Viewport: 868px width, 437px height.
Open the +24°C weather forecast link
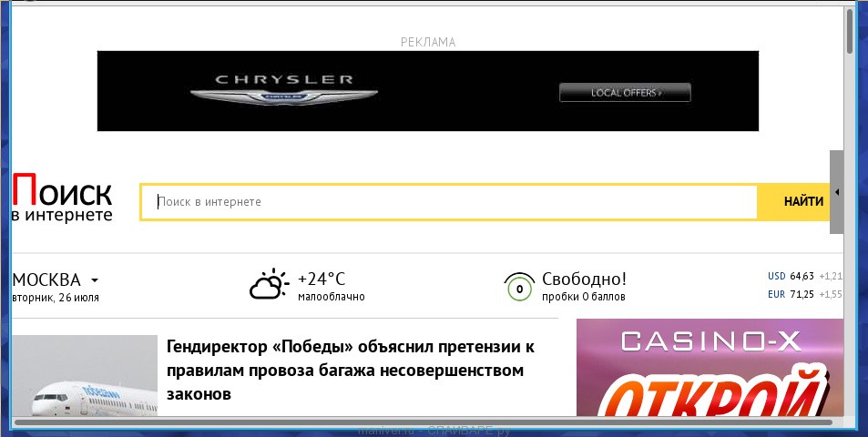(322, 279)
